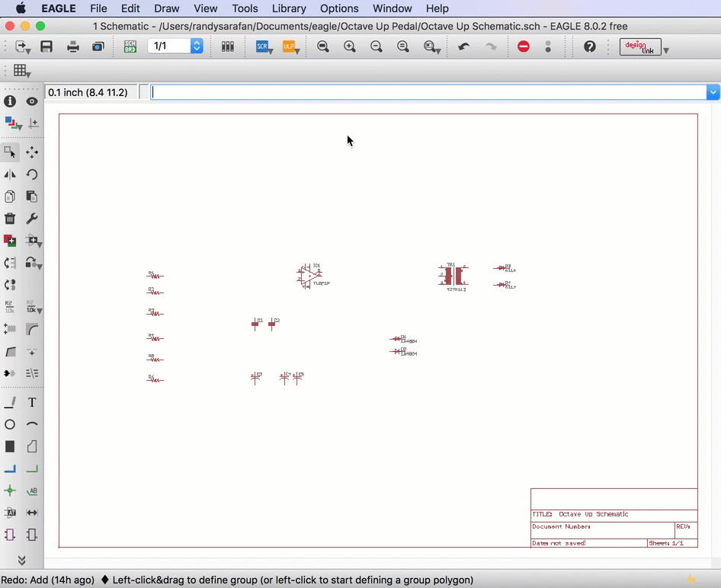Click the Undo arrow icon
721x588 pixels.
tap(464, 46)
